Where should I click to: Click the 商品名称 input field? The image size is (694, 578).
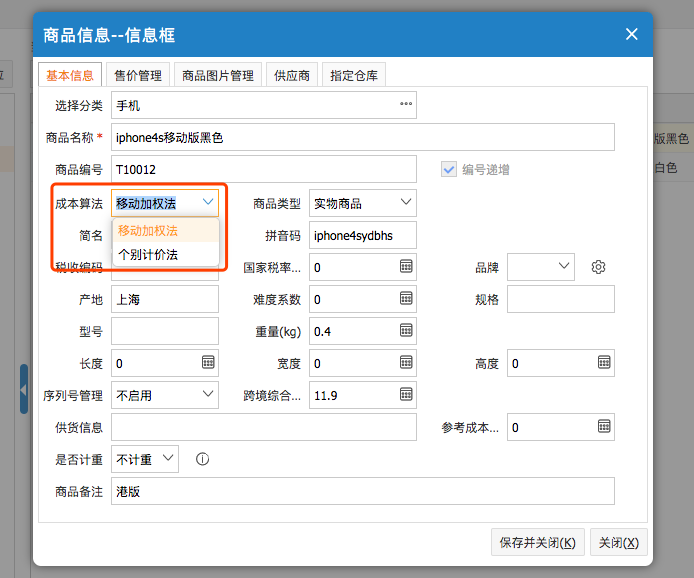pos(362,137)
